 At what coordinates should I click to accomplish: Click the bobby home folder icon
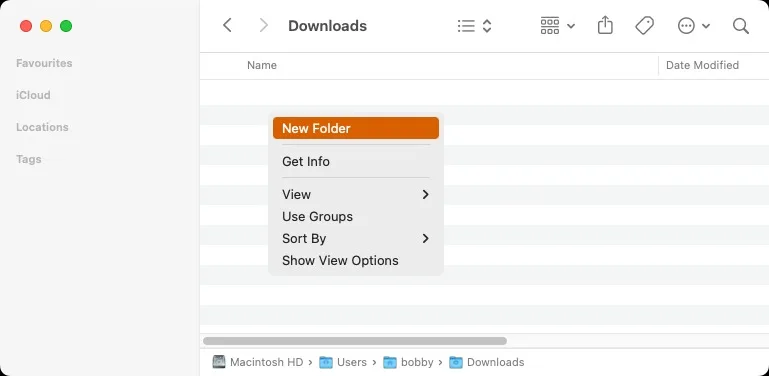390,362
